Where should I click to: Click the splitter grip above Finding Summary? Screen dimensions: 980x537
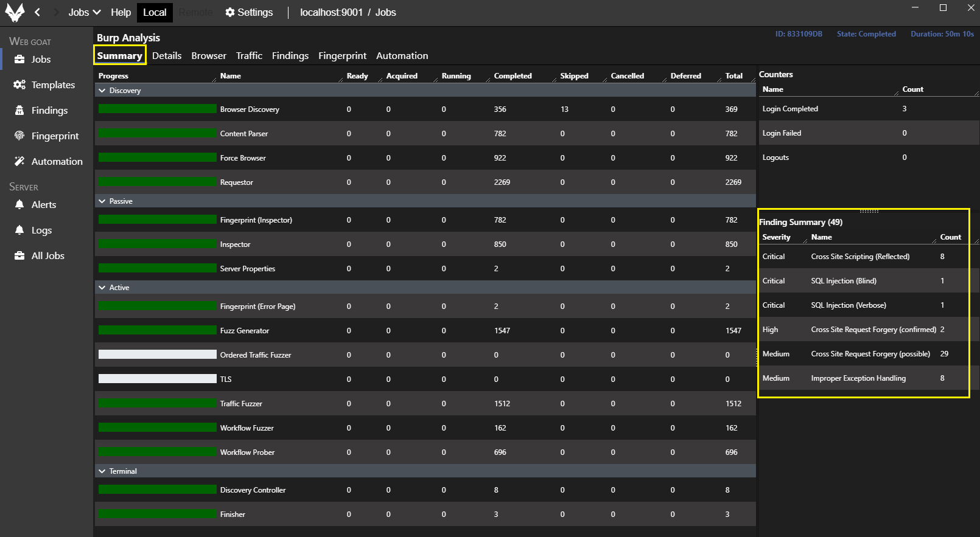[x=869, y=211]
